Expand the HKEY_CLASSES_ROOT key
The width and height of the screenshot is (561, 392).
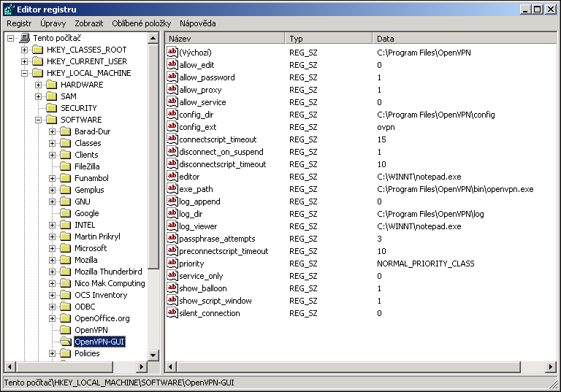(24, 50)
